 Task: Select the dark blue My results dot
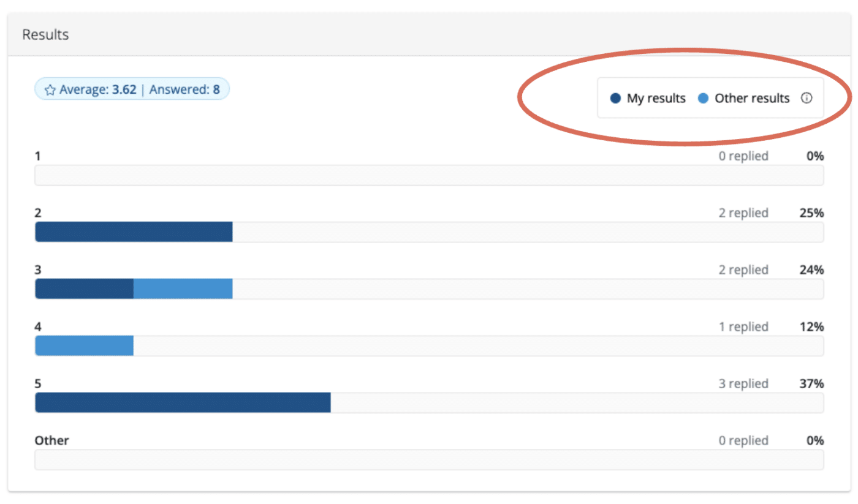tap(615, 98)
